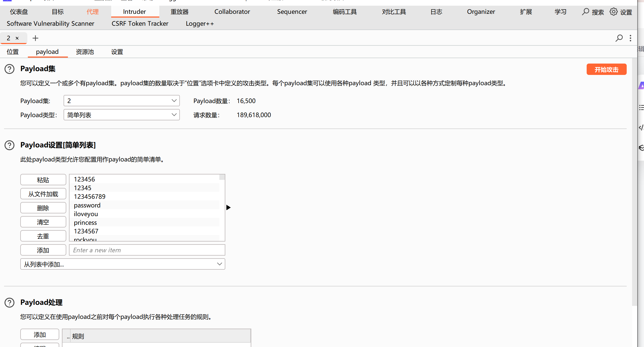Image resolution: width=644 pixels, height=347 pixels.
Task: Open the three-dot options menu
Action: pyautogui.click(x=630, y=38)
